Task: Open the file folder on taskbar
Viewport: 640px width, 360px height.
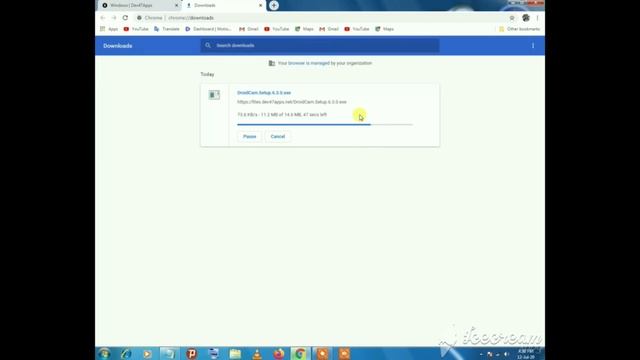Action: point(235,353)
